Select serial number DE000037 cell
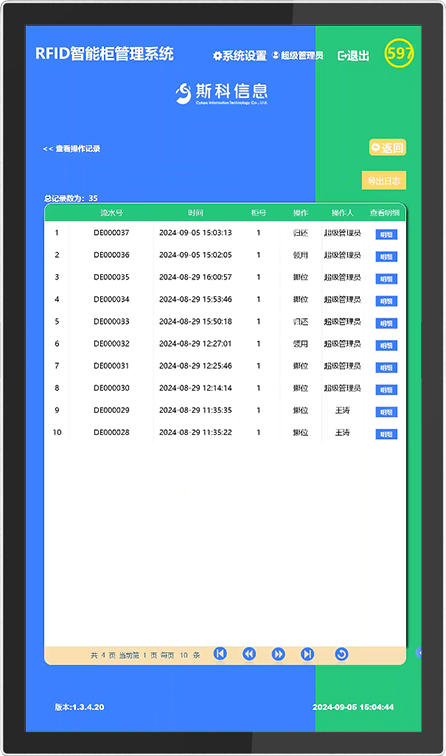Viewport: 446px width, 756px height. 111,232
